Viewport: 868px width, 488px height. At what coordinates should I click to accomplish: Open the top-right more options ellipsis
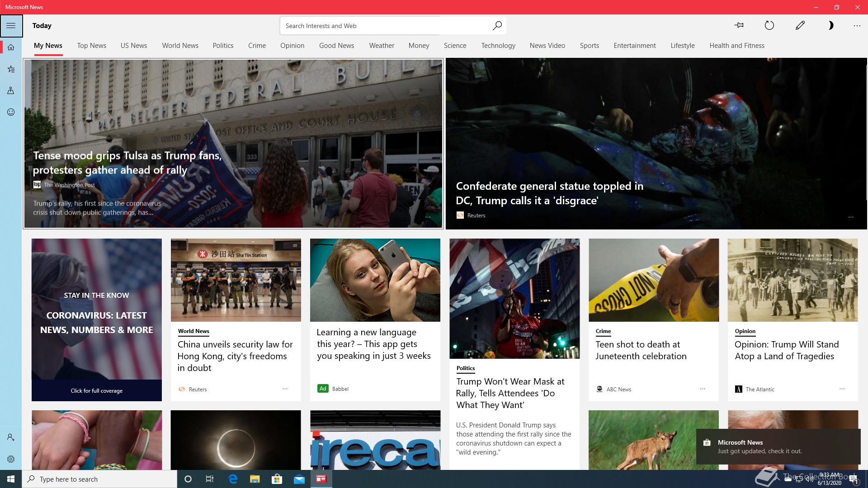pyautogui.click(x=857, y=26)
